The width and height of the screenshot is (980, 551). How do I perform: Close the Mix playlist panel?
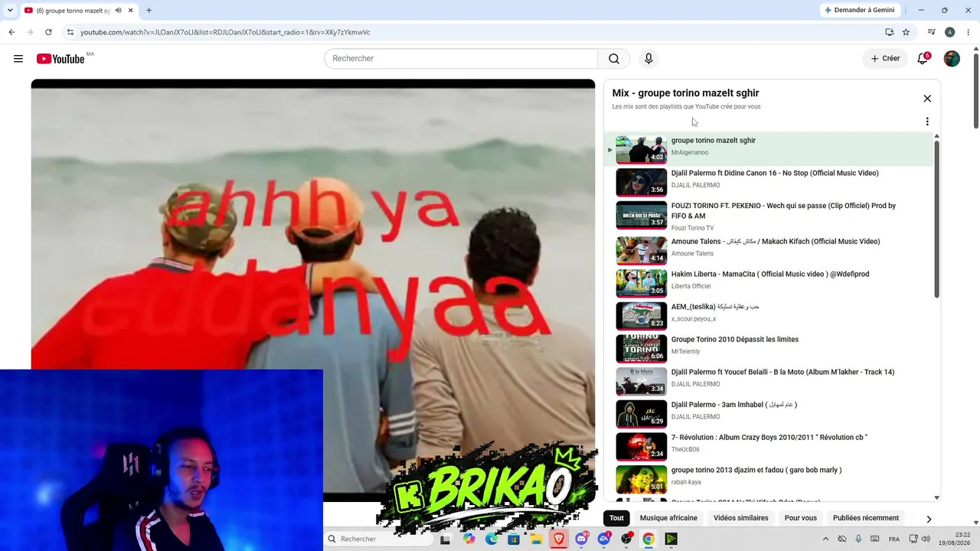(927, 99)
